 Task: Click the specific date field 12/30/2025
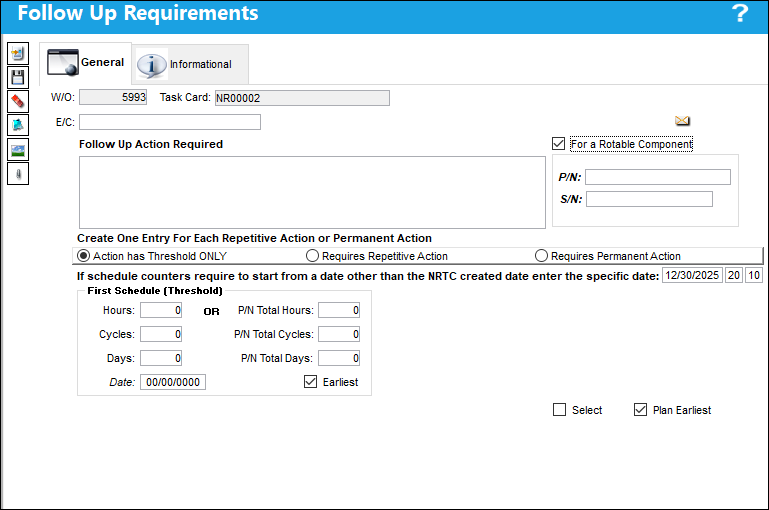coord(692,275)
